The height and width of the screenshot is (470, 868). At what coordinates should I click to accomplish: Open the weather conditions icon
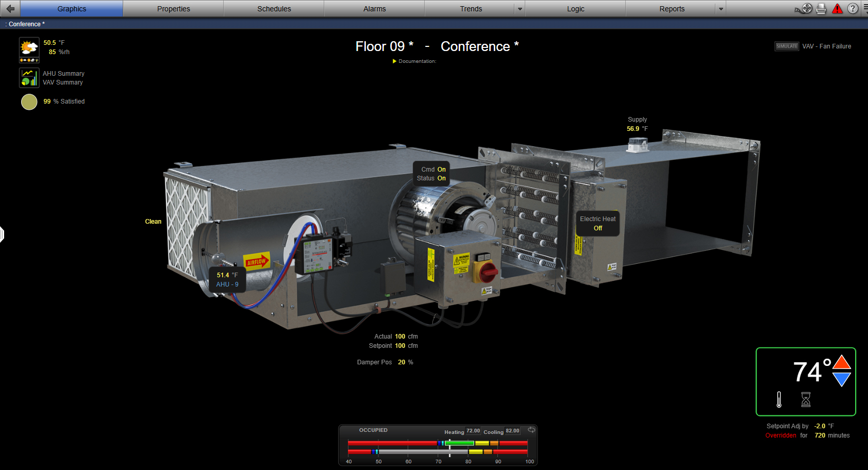[29, 50]
